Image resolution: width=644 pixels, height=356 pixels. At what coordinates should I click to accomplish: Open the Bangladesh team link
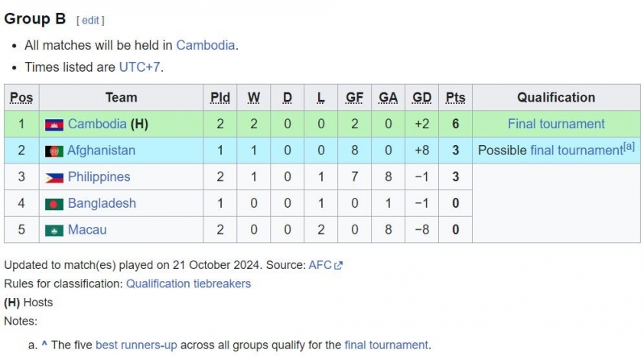point(102,203)
